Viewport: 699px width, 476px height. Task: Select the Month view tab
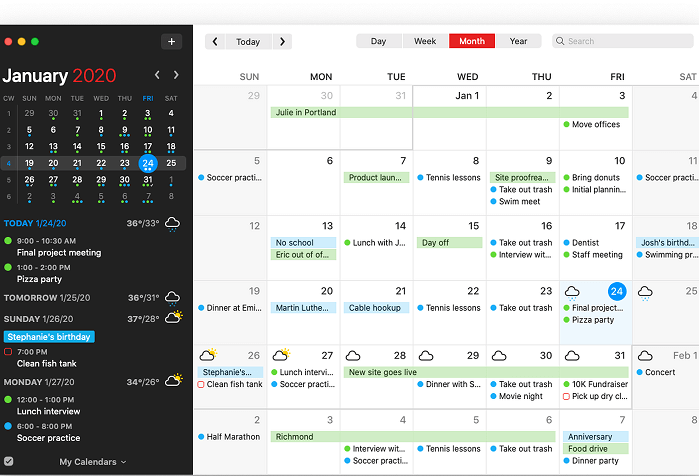tap(472, 41)
